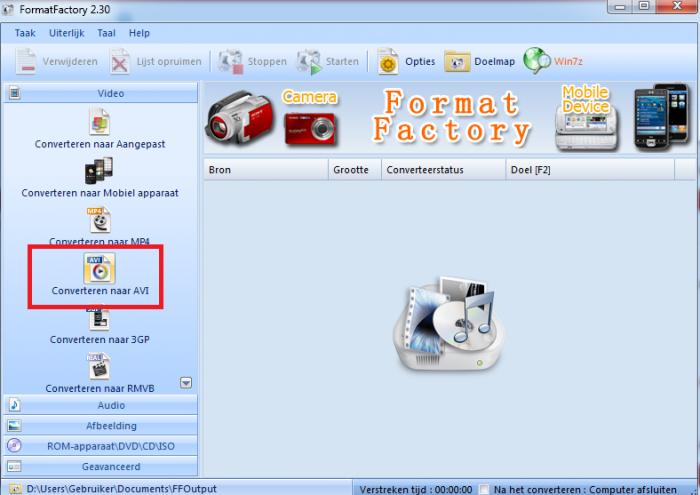This screenshot has height=495, width=700.
Task: Expand the Afbeelding category panel
Action: point(100,425)
